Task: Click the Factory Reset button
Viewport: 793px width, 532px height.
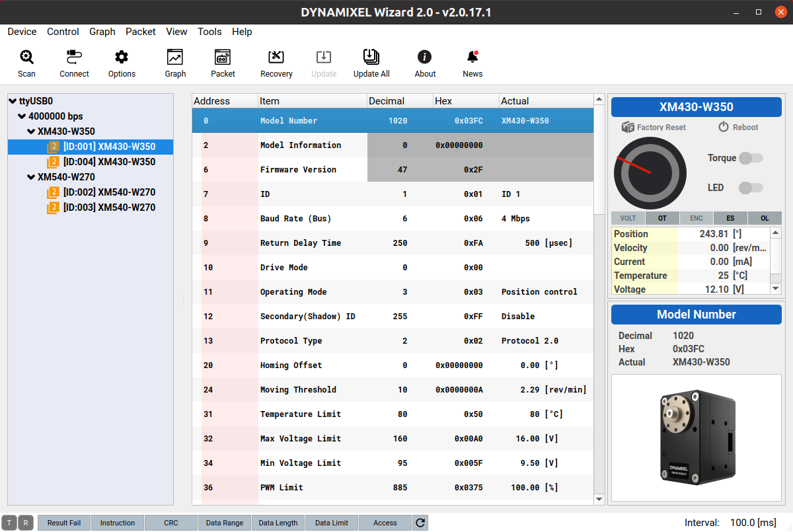Action: tap(654, 127)
